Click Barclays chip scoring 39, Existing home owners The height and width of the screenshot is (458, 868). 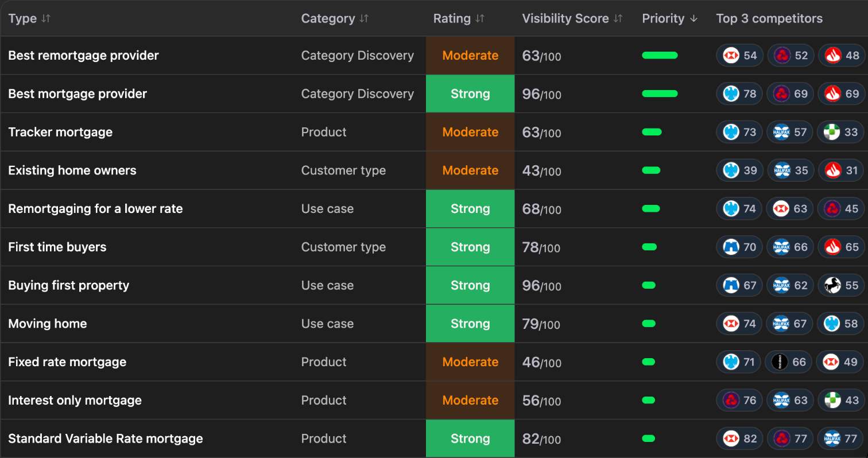click(x=740, y=170)
